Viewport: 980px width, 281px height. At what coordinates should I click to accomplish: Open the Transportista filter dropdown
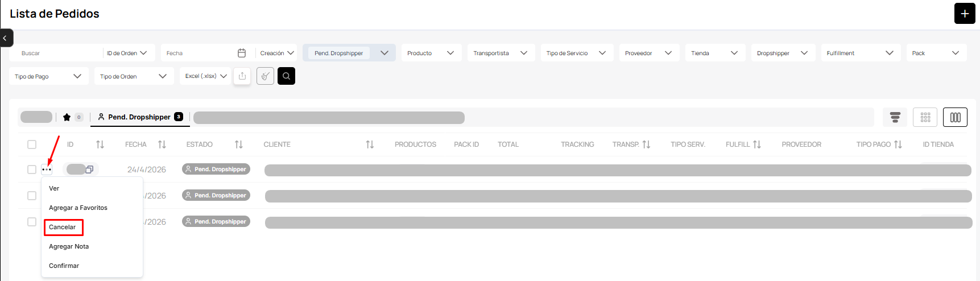click(x=501, y=53)
